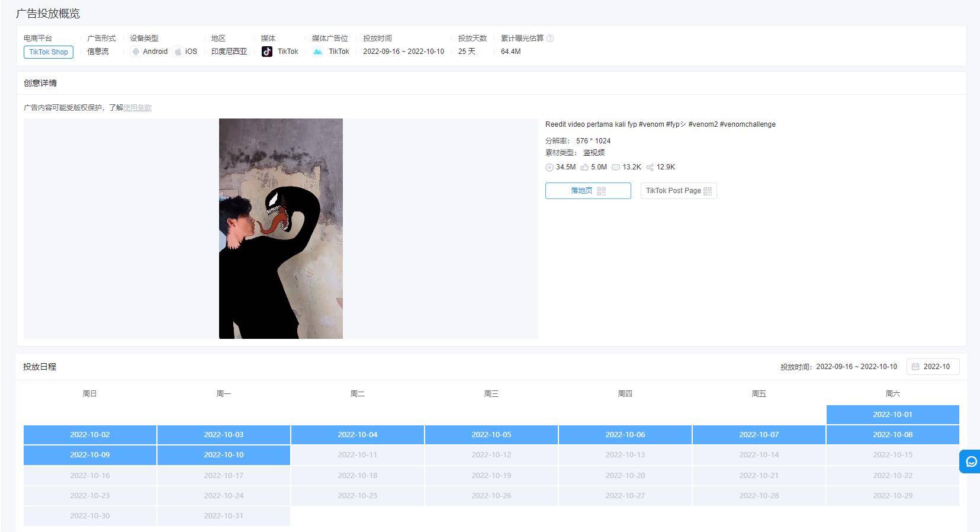
Task: Click the 周日 column header
Action: [x=90, y=394]
